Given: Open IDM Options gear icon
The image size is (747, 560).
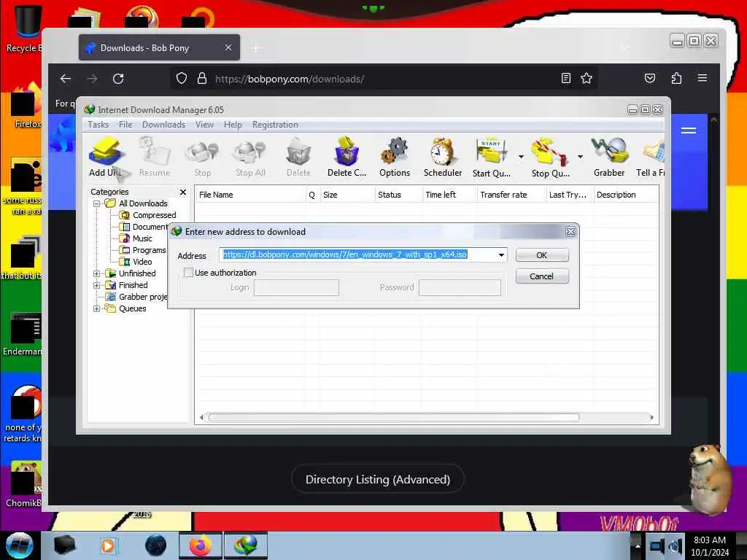Looking at the screenshot, I should coord(395,157).
